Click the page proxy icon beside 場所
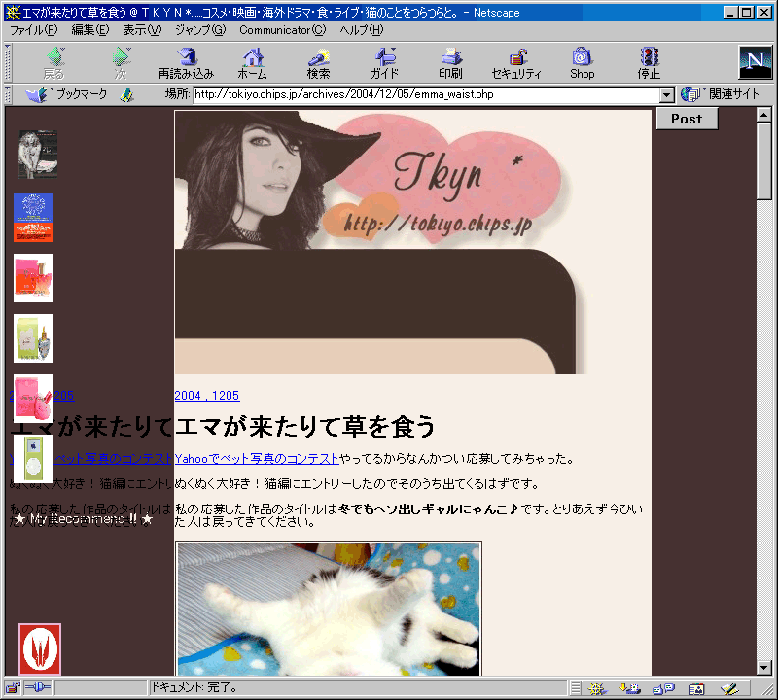Image resolution: width=778 pixels, height=700 pixels. click(x=127, y=94)
